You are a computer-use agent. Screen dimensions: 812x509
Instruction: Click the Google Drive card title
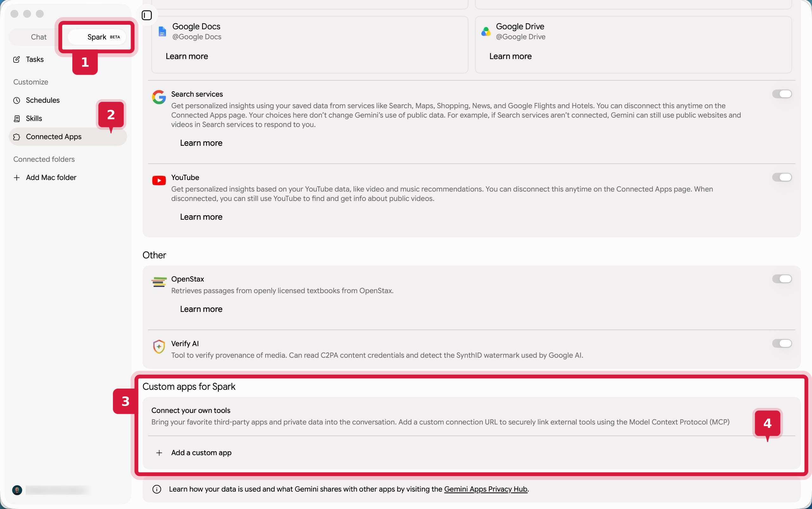coord(520,26)
